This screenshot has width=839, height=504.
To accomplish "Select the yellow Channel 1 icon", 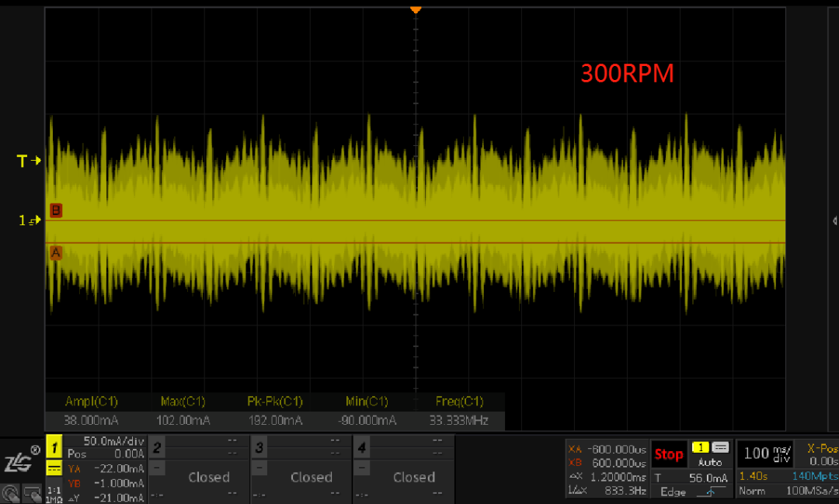I will point(53,447).
